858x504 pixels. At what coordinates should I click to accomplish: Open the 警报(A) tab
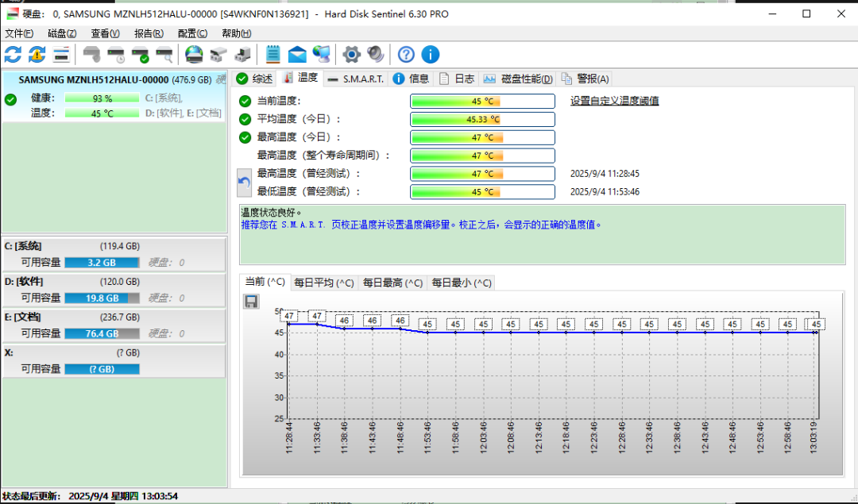click(x=585, y=79)
